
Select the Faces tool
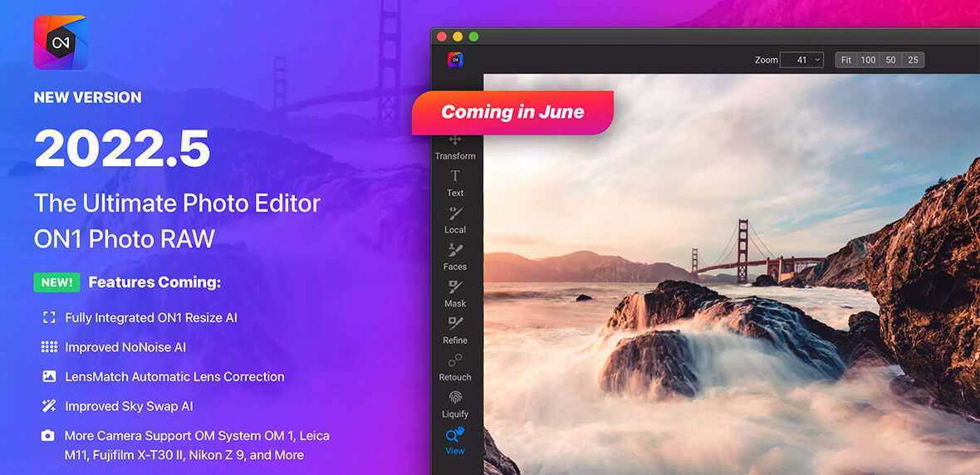coord(455,257)
